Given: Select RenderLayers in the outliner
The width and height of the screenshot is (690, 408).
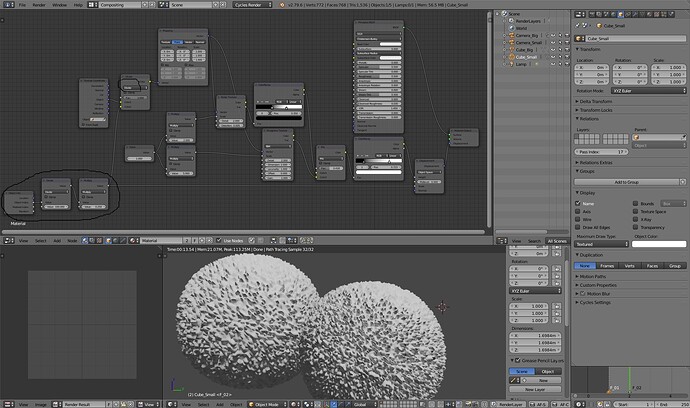Looking at the screenshot, I should pyautogui.click(x=528, y=21).
